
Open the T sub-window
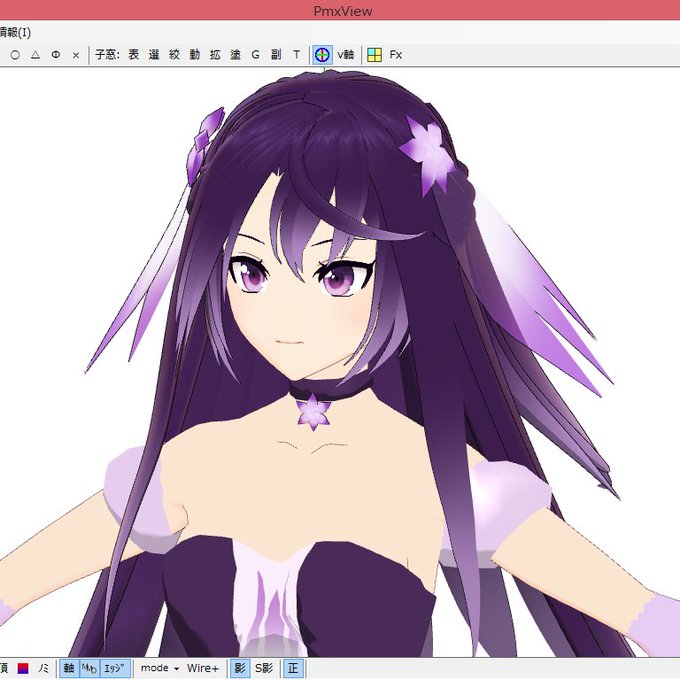[296, 55]
